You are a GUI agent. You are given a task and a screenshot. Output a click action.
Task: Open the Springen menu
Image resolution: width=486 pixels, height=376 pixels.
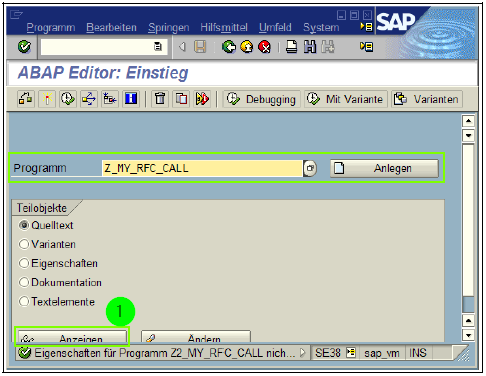click(x=169, y=27)
